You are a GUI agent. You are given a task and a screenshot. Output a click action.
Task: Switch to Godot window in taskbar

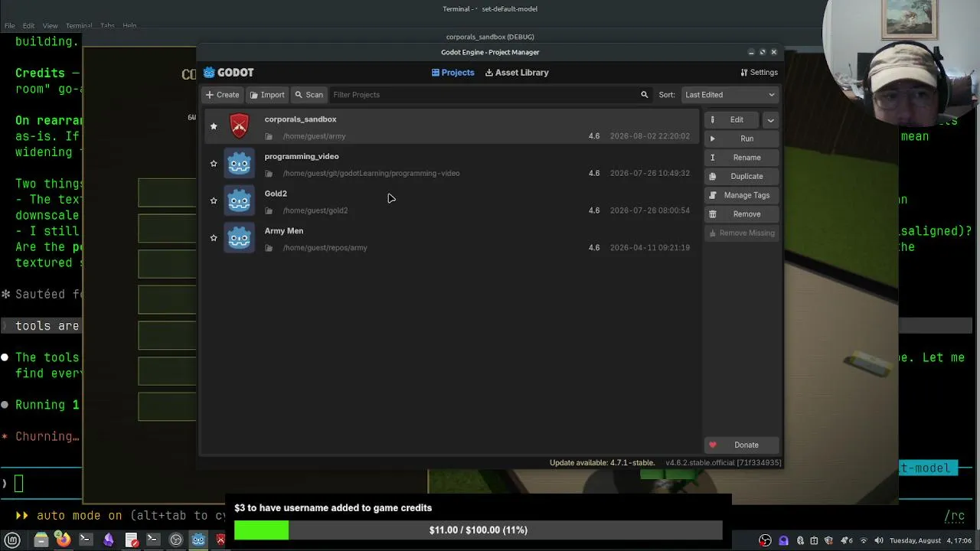click(x=198, y=540)
